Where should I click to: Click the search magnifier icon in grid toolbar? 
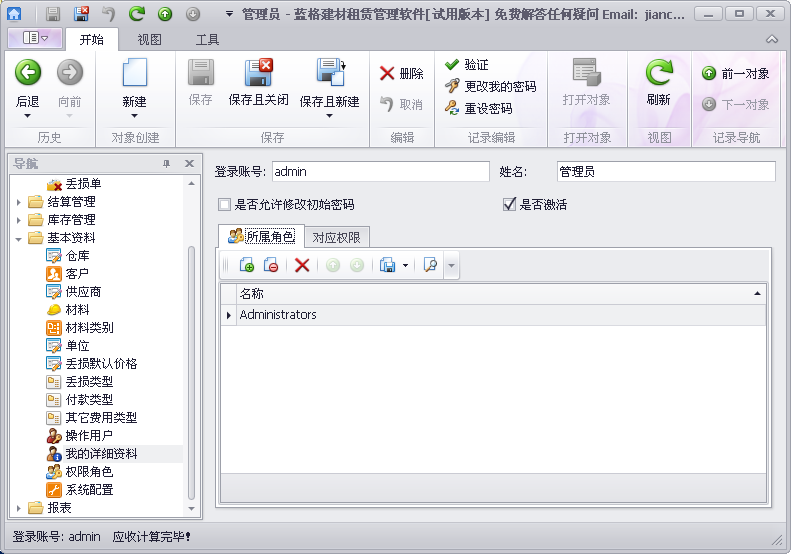click(431, 265)
